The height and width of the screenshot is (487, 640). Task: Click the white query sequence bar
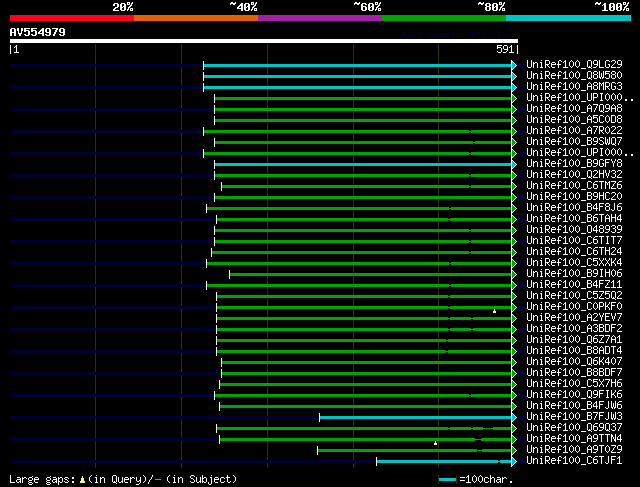pyautogui.click(x=263, y=41)
